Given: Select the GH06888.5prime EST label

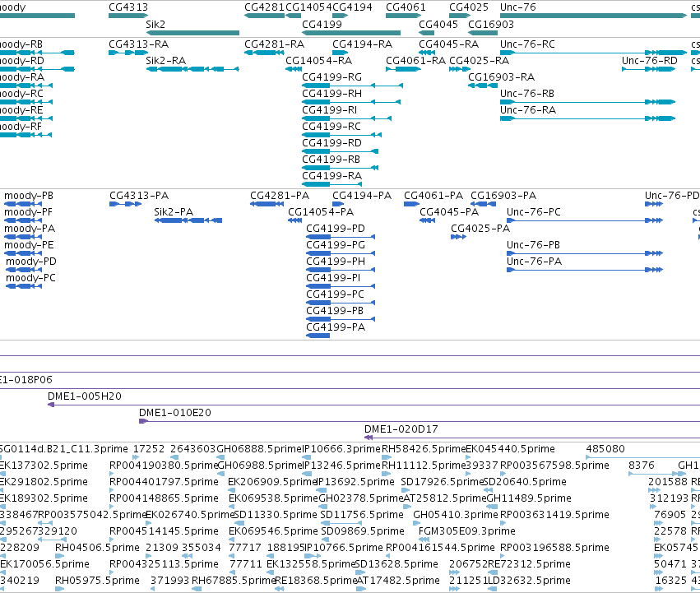Looking at the screenshot, I should [260, 449].
